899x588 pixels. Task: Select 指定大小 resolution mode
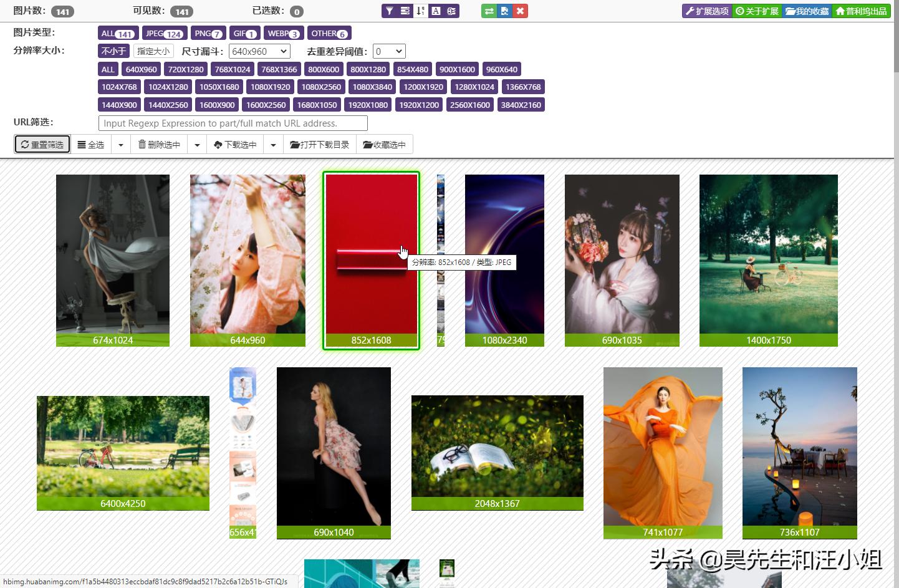[153, 51]
